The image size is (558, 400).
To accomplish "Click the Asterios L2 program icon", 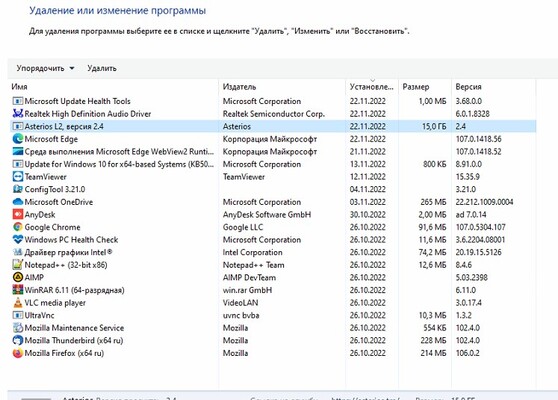I will coord(17,126).
